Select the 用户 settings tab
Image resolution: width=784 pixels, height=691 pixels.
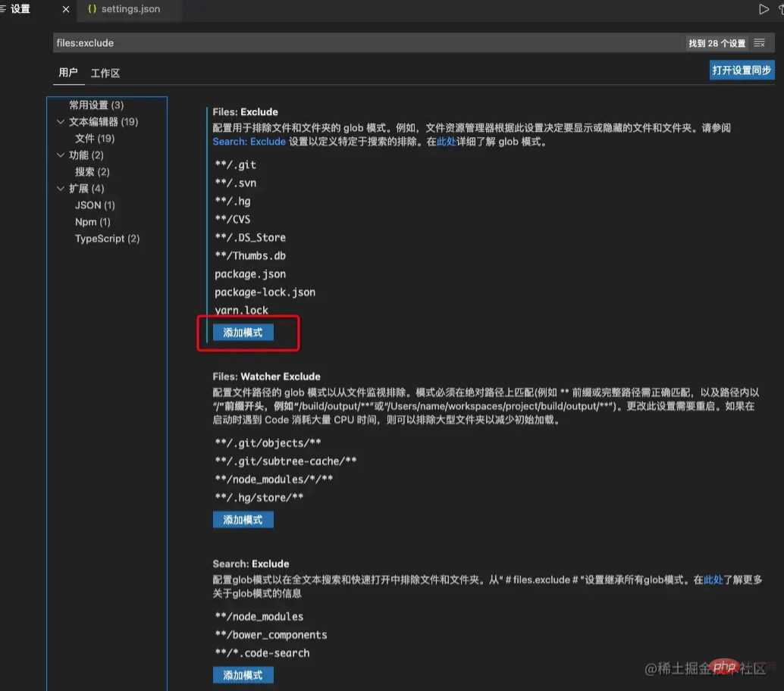[x=68, y=73]
